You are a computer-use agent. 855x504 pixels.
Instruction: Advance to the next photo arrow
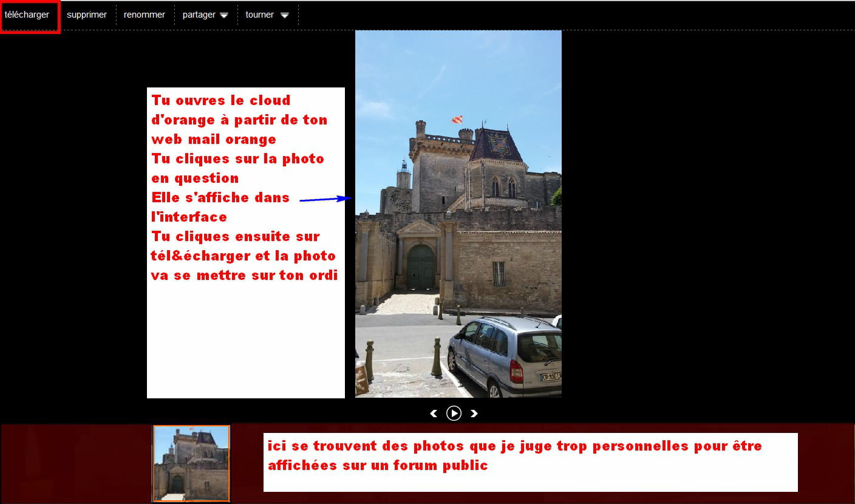click(474, 414)
